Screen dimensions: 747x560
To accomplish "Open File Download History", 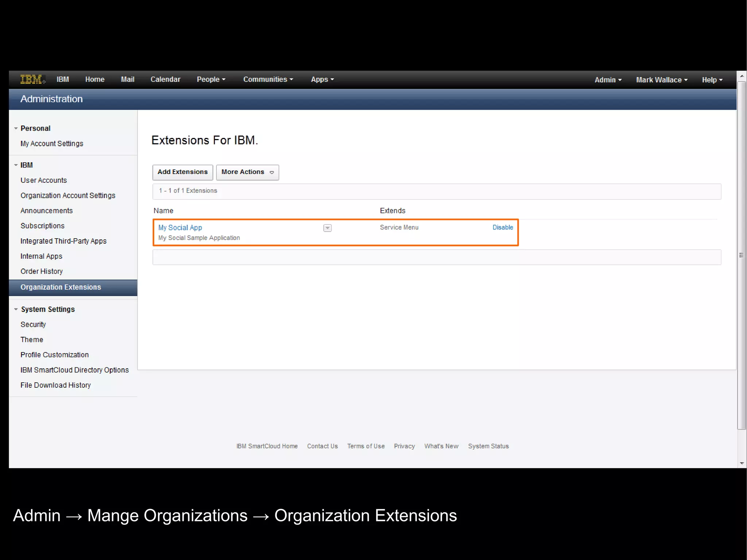I will [x=55, y=385].
